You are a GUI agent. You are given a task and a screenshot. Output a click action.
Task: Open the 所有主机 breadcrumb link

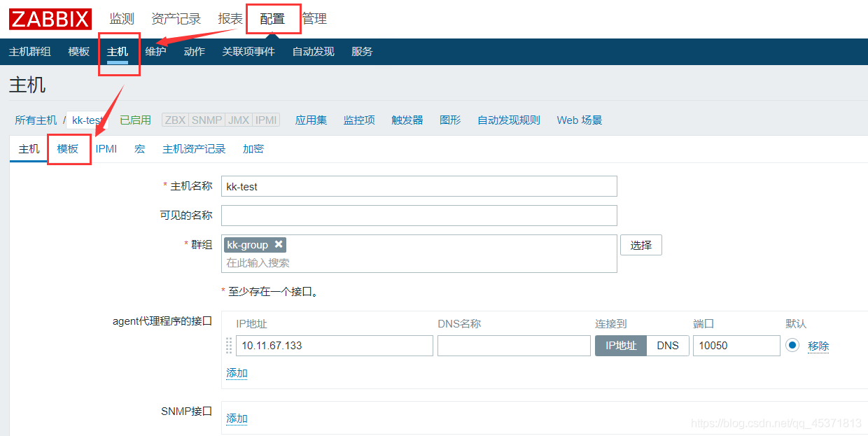tap(36, 120)
